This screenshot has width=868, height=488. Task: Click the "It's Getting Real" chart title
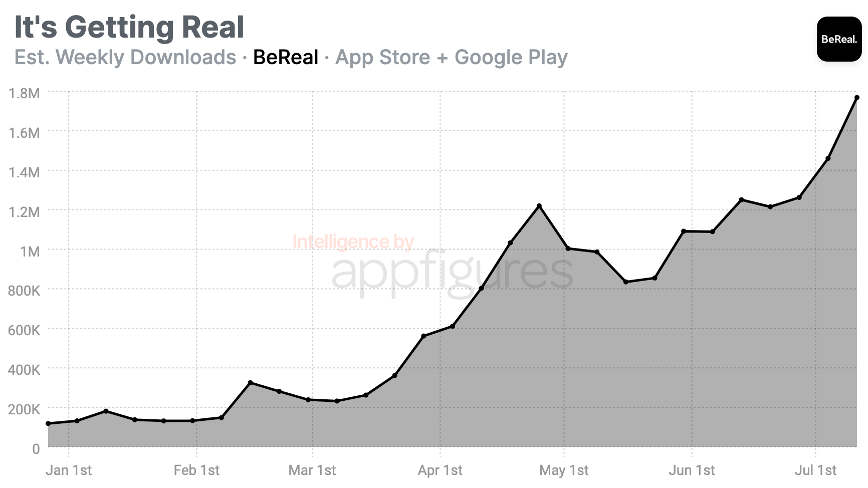[129, 27]
